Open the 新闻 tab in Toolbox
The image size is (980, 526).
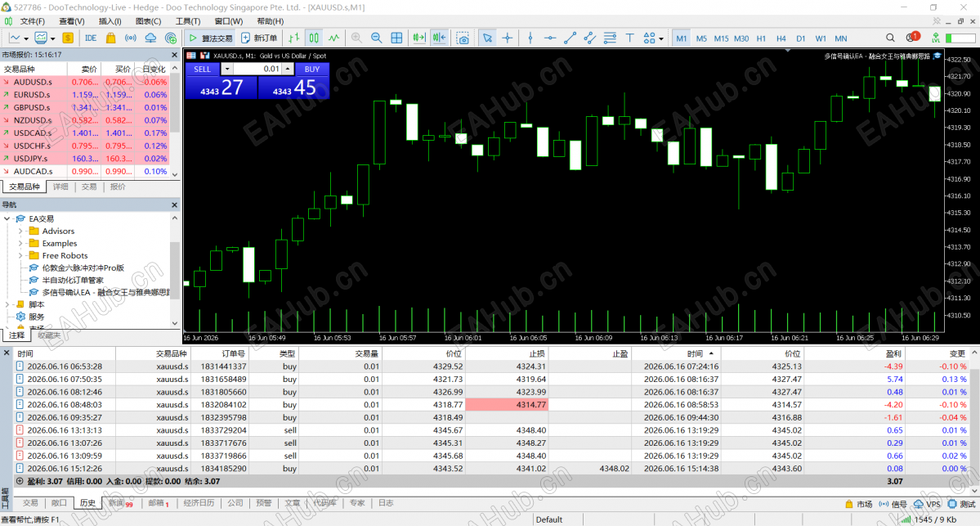click(119, 503)
